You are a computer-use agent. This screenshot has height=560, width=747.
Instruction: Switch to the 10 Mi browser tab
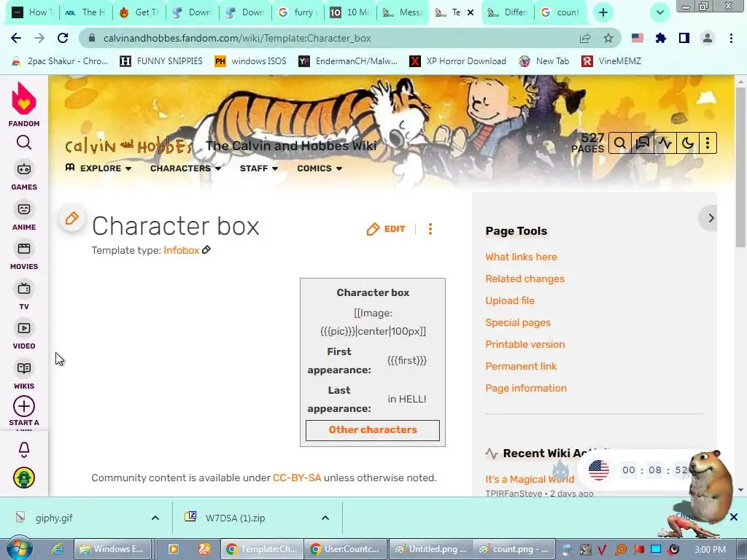[350, 12]
